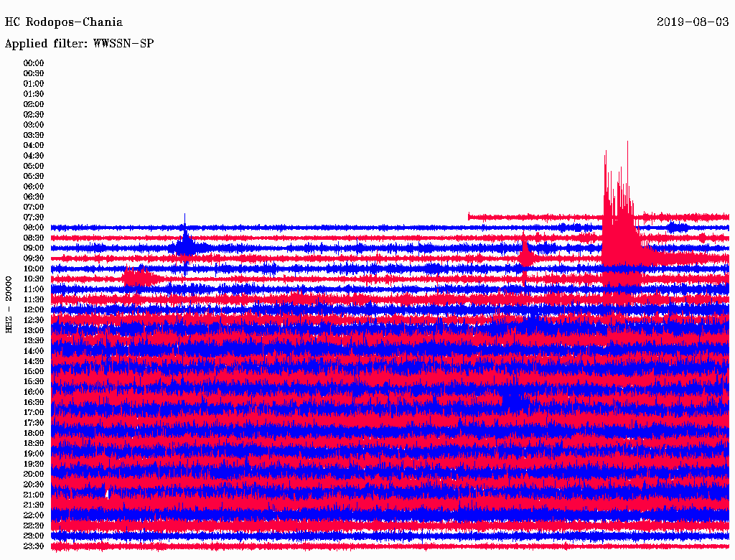Click the '11:00' time label

34,289
